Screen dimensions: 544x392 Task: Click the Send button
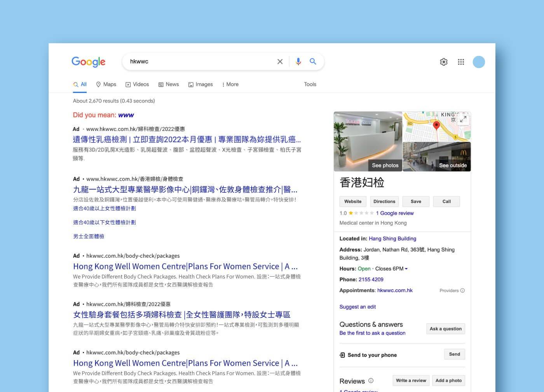coord(455,354)
